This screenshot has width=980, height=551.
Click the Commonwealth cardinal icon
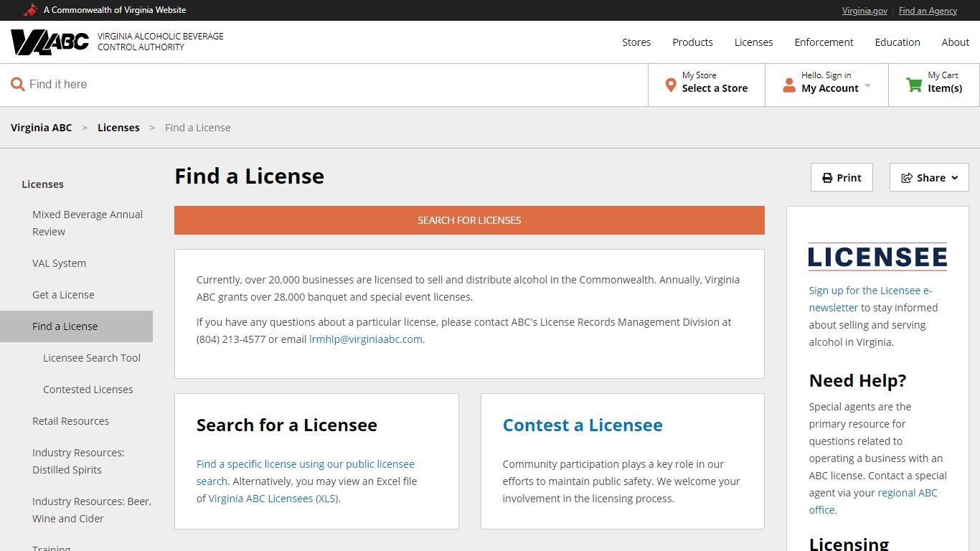30,10
